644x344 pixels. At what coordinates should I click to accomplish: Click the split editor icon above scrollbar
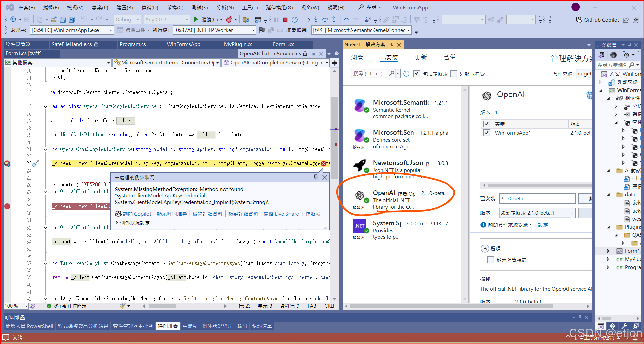[x=335, y=63]
